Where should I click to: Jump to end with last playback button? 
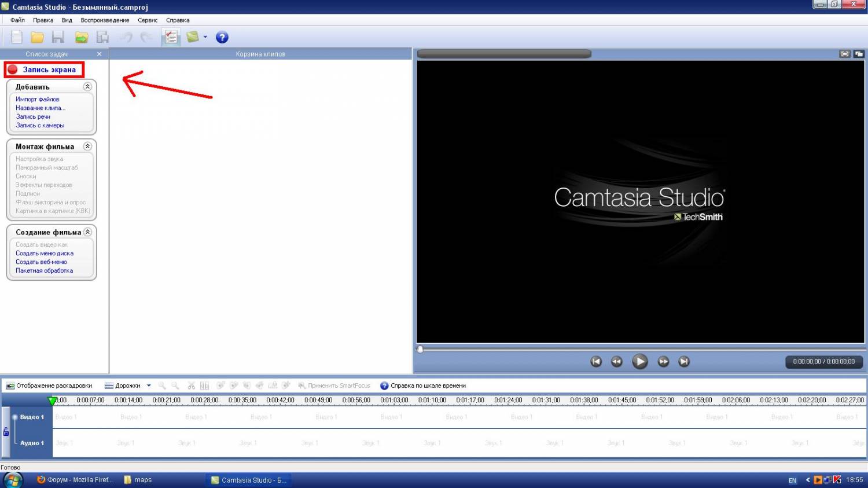click(x=684, y=362)
